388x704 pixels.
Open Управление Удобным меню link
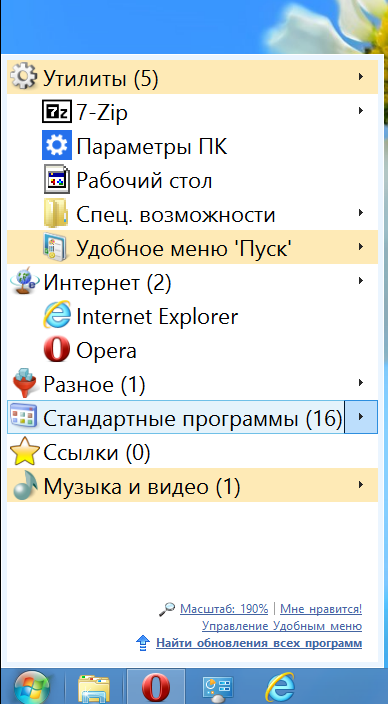tap(282, 626)
